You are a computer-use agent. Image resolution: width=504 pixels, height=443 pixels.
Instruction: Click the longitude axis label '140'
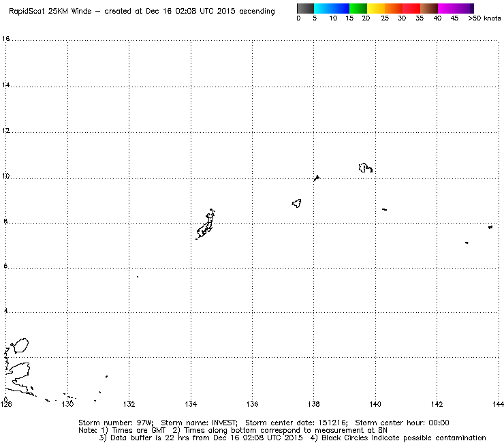tap(375, 404)
